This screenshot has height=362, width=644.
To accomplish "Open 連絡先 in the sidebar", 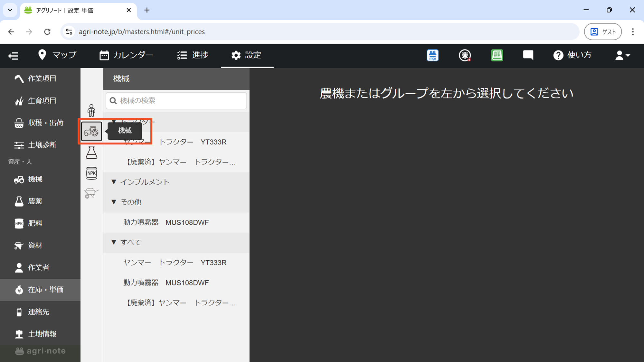I will point(40,312).
